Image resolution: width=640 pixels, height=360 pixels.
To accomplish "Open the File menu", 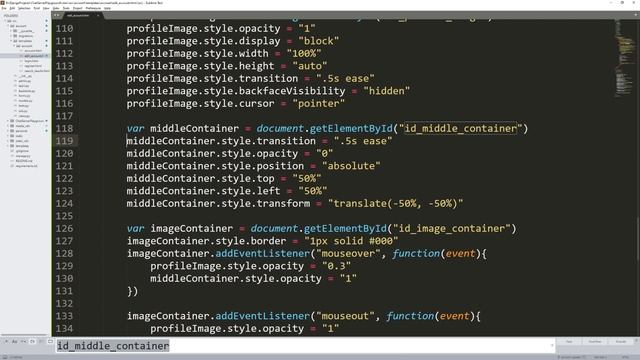I will point(4,8).
